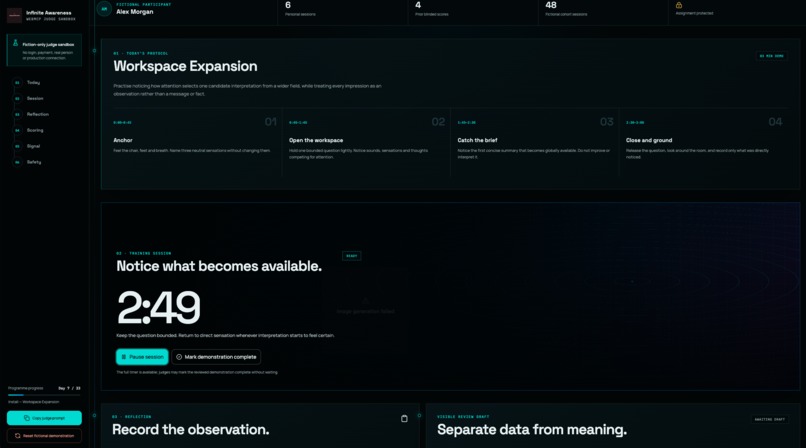Click the Assignment protected label
806x448 pixels.
pyautogui.click(x=694, y=13)
